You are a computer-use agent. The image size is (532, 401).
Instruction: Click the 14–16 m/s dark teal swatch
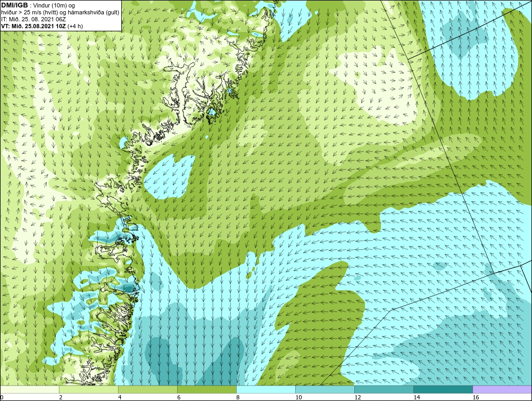[443, 389]
